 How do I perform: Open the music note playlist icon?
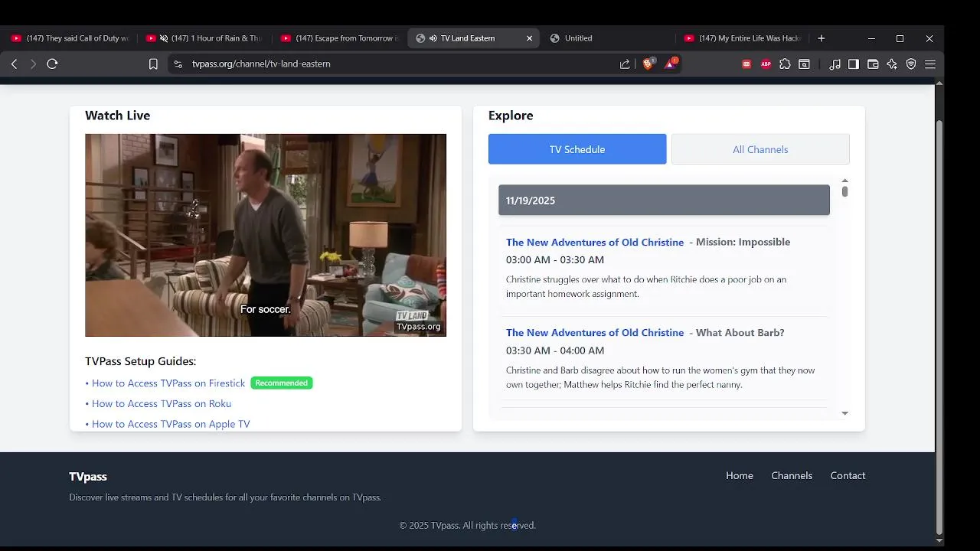click(x=835, y=64)
